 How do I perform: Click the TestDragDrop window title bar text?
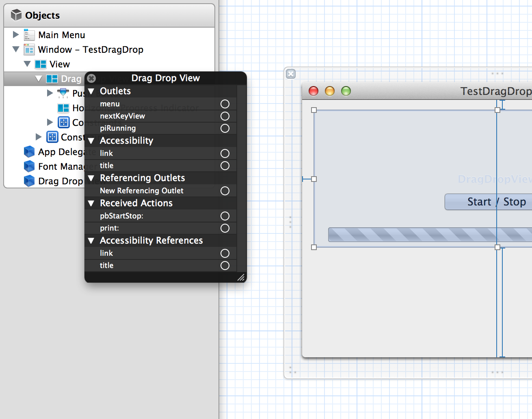point(496,91)
